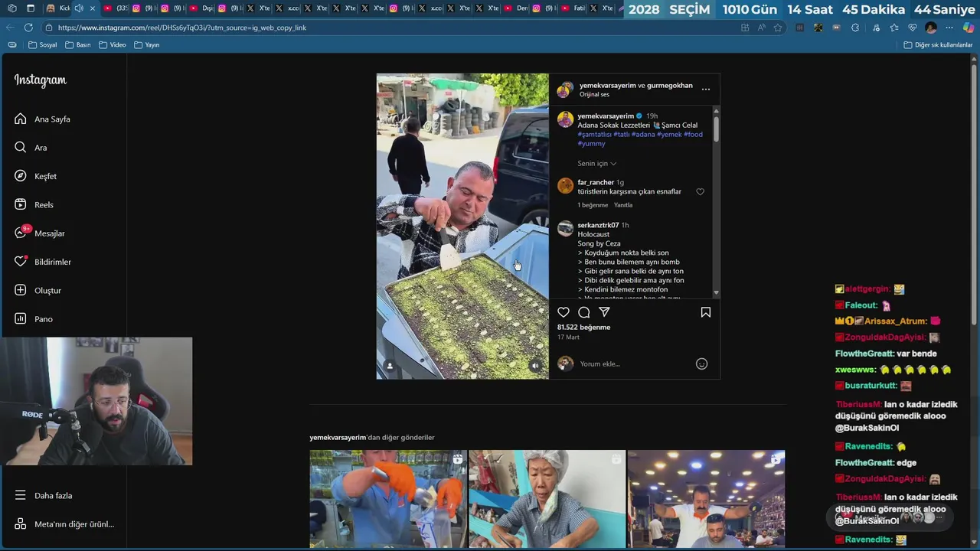Open browser essentials heart icon
The image size is (980, 551).
point(912,28)
